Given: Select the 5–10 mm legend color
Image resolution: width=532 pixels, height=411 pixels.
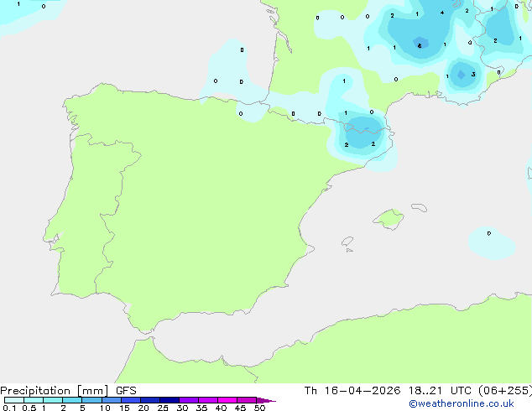Looking at the screenshot, I should (91, 400).
